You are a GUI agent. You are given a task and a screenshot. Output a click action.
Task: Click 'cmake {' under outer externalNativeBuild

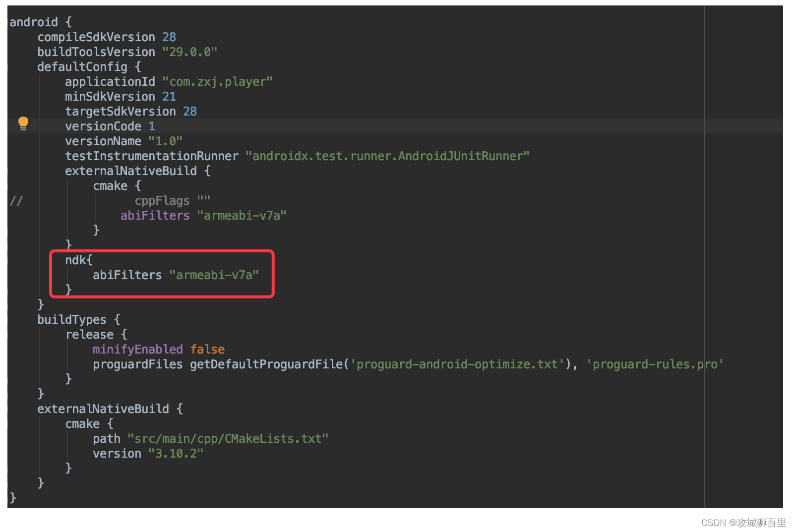89,424
